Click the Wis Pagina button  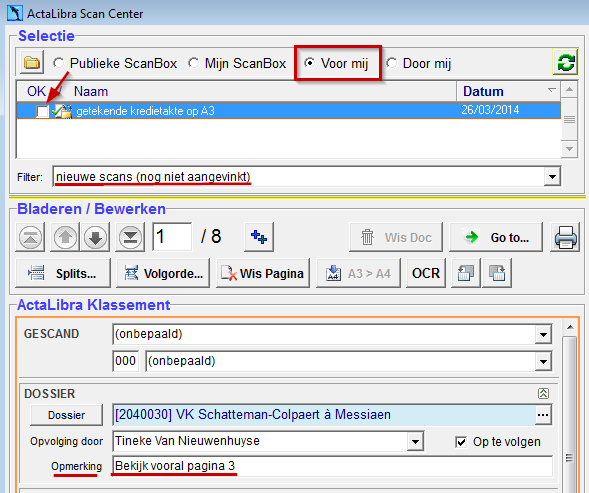tap(263, 273)
